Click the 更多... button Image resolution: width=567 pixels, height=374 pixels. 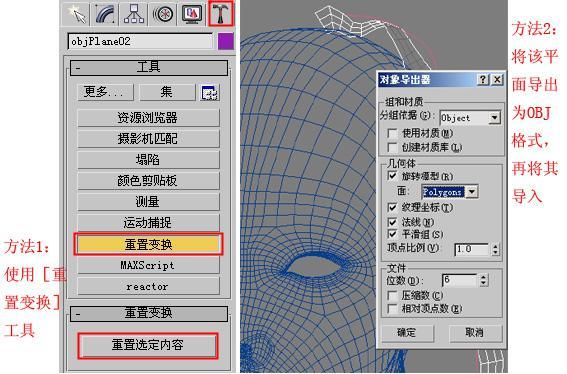(105, 92)
